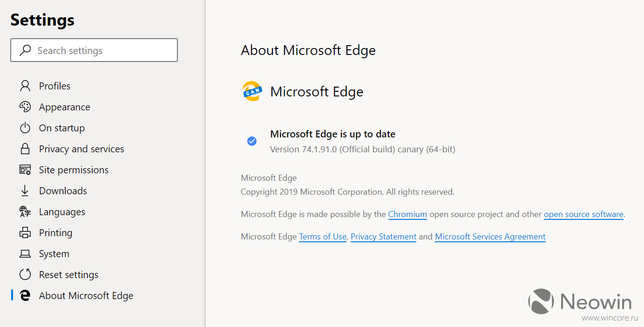The width and height of the screenshot is (644, 327).
Task: Select the Printing settings page
Action: [x=55, y=232]
